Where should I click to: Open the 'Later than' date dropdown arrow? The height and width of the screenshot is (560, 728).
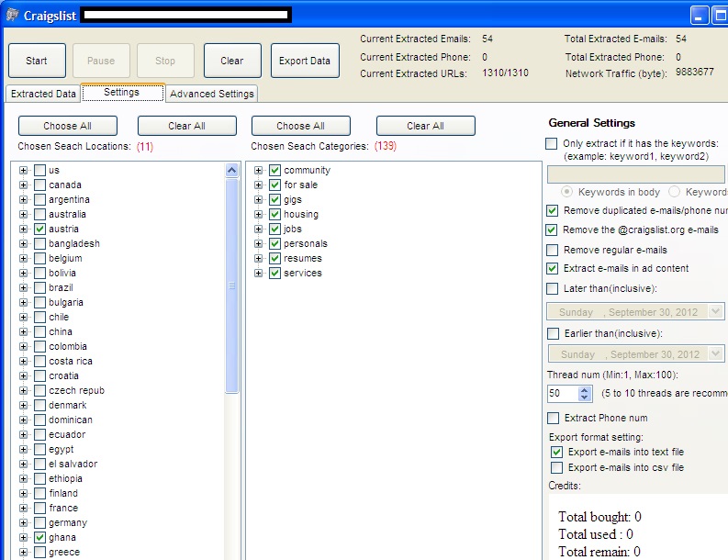[x=715, y=311]
